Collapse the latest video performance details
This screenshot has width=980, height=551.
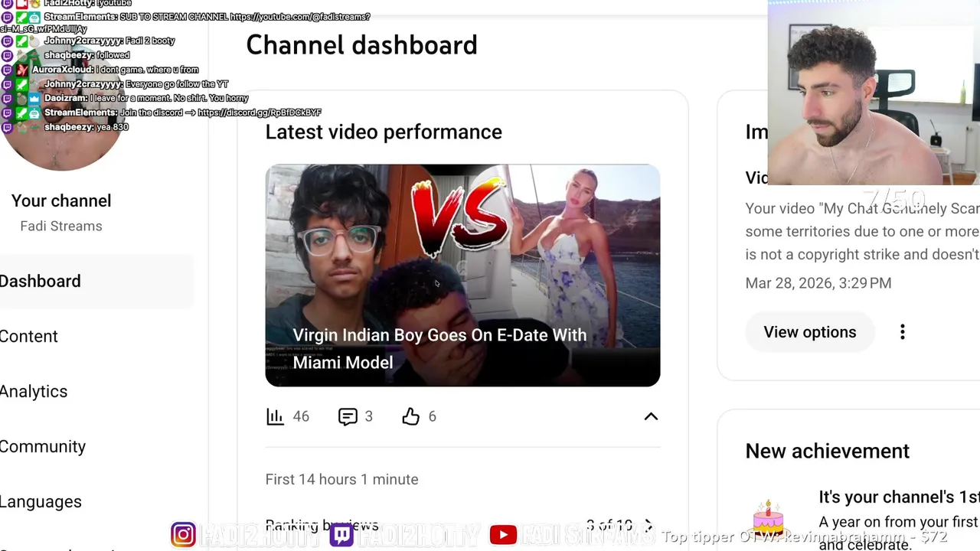point(651,416)
